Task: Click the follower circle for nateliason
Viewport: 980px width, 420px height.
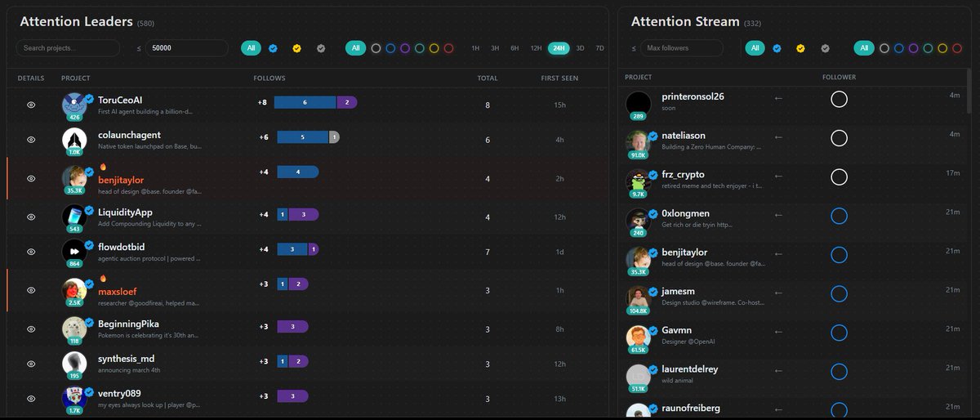Action: point(839,138)
